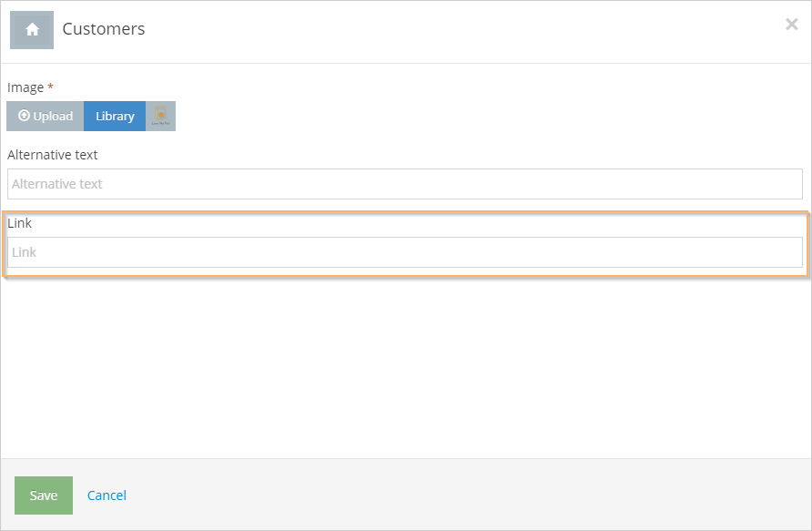Focus the Alternative text input field

(405, 184)
